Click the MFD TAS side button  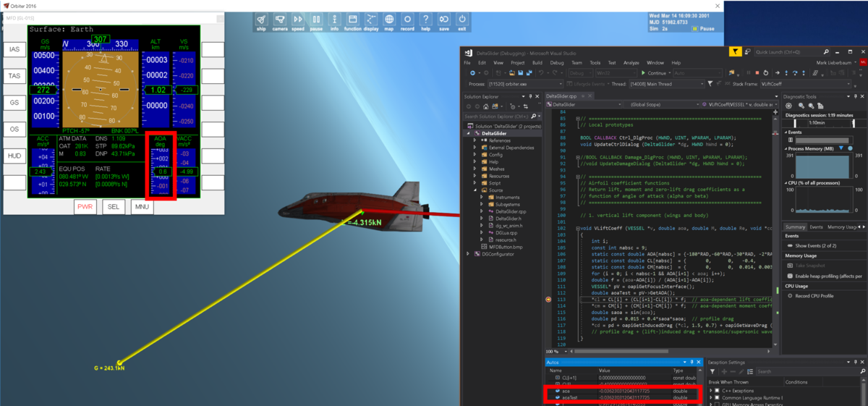coord(14,76)
